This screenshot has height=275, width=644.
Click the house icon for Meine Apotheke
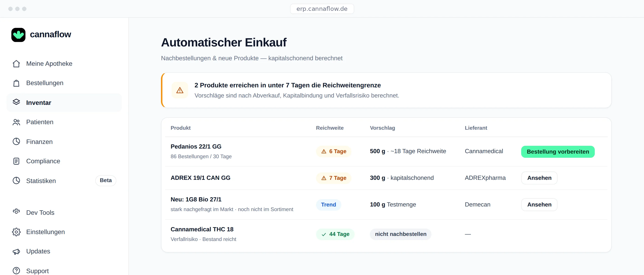click(16, 64)
